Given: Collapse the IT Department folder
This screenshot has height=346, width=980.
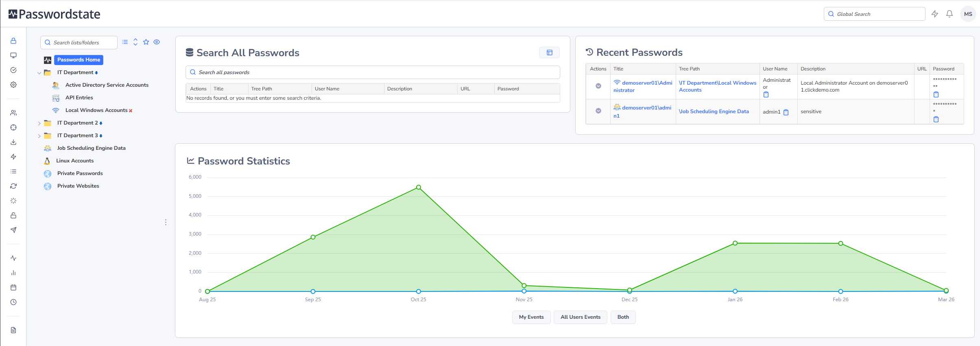Looking at the screenshot, I should pos(39,73).
